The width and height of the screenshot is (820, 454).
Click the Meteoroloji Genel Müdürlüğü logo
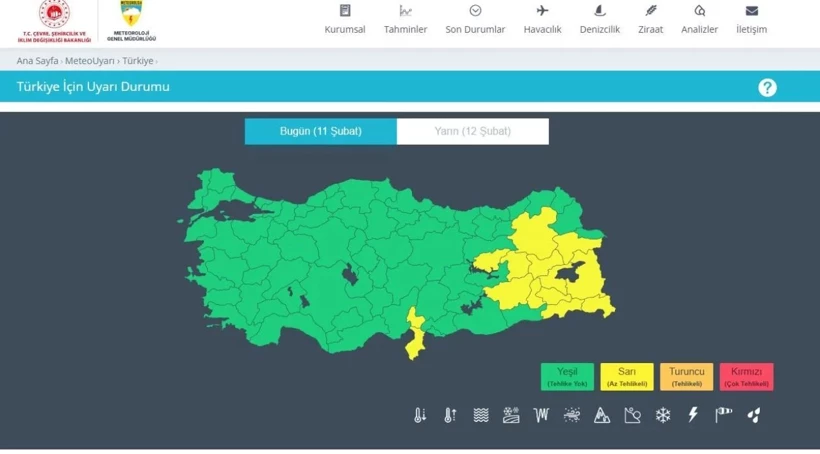point(131,22)
